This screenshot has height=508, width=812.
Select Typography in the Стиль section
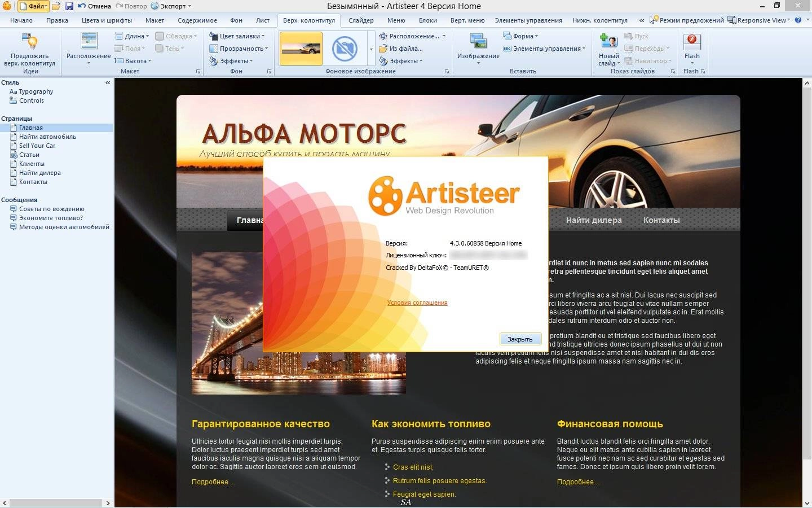coord(36,91)
